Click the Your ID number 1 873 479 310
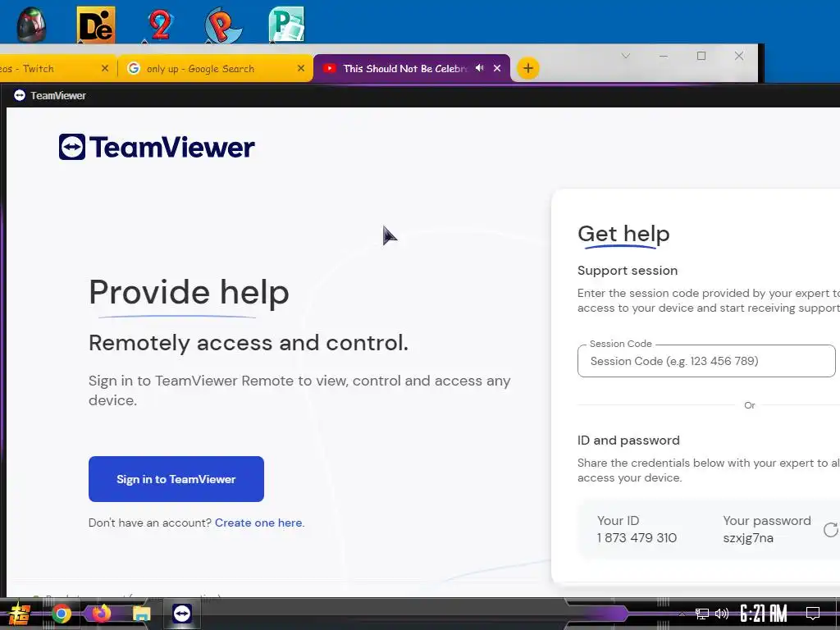This screenshot has width=840, height=630. (x=637, y=538)
